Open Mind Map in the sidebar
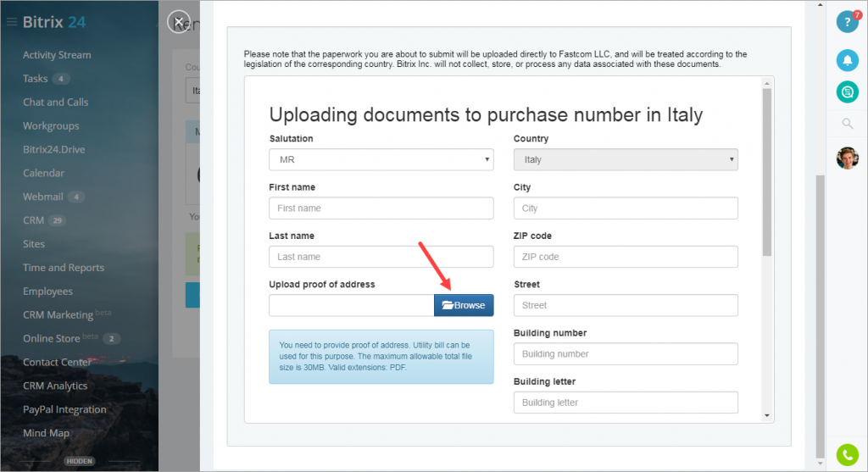The image size is (868, 472). 46,433
